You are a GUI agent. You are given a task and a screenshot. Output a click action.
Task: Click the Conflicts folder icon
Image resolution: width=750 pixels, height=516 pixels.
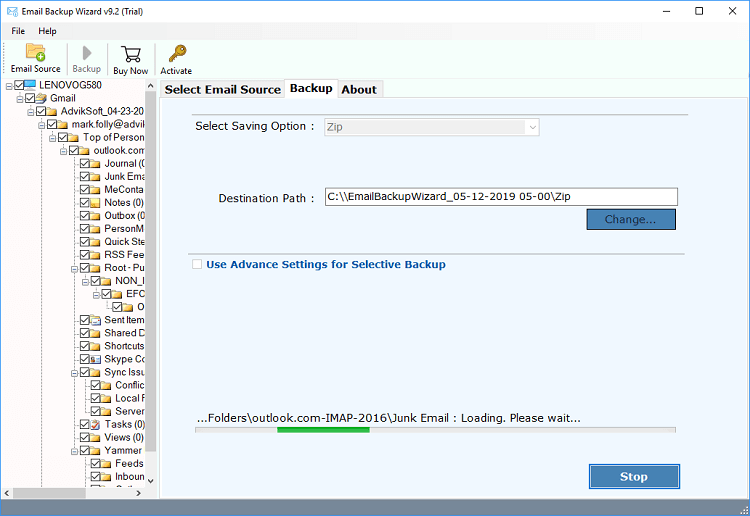click(106, 385)
